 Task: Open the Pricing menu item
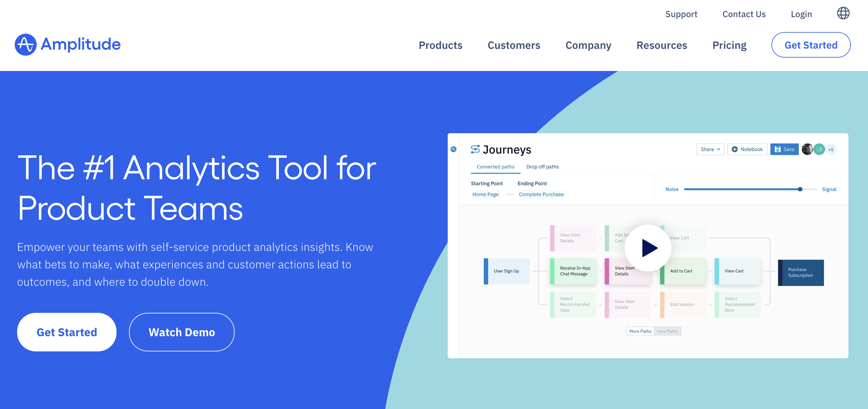click(x=730, y=45)
